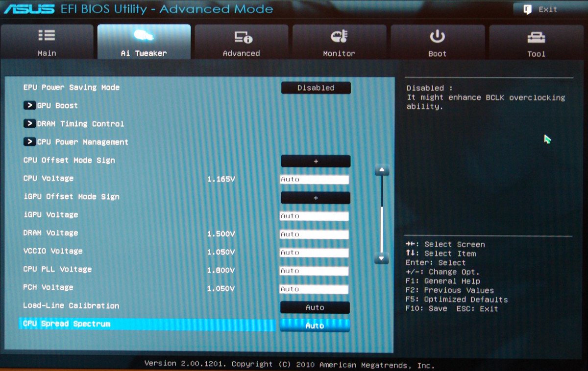This screenshot has height=371, width=588.
Task: Select the highlighted CPU Spread Spectrum row
Action: tap(147, 325)
